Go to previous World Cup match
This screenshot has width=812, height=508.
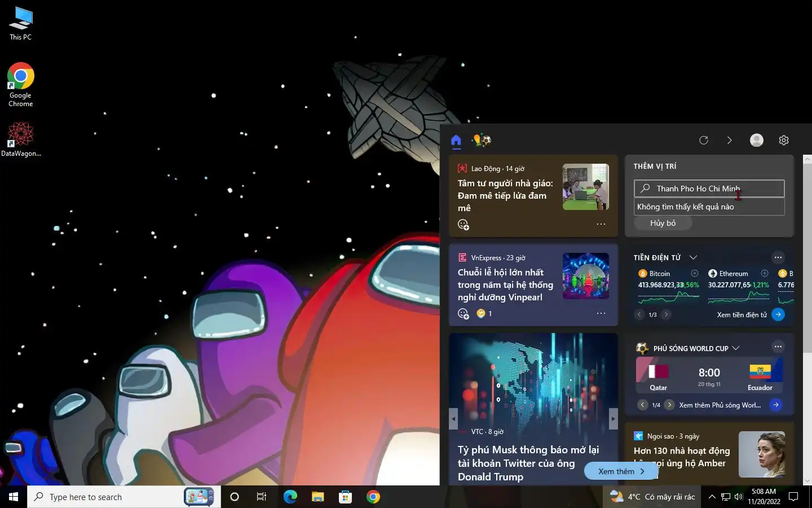tap(642, 405)
